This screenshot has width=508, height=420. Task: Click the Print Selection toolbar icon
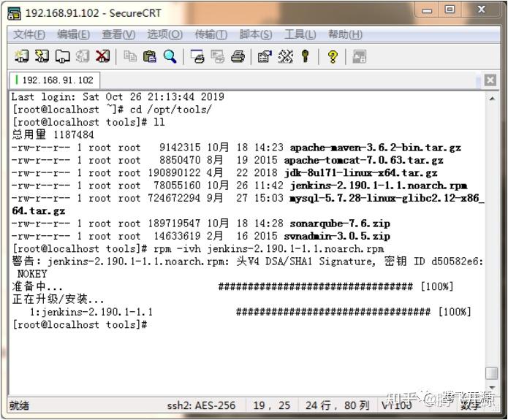[217, 56]
